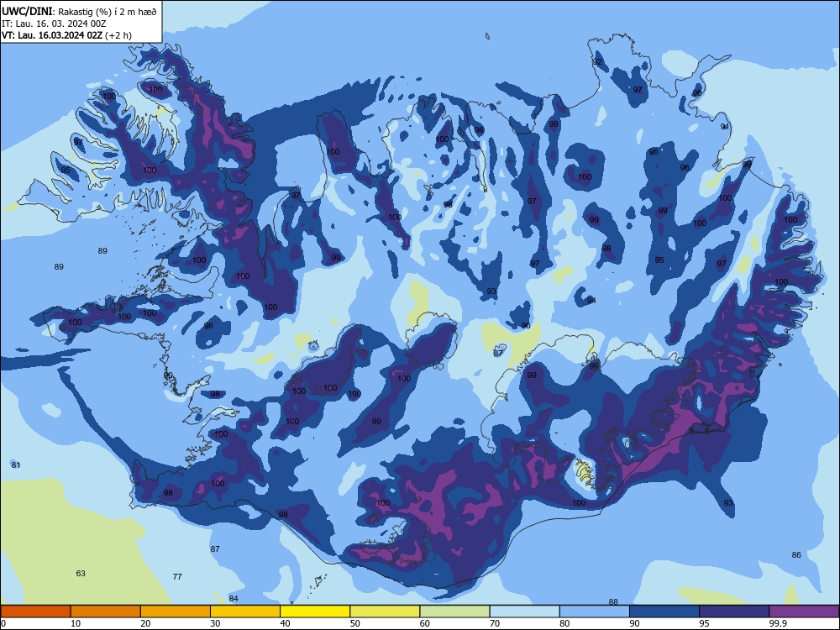Click the legend scale label '80'

coord(564,623)
